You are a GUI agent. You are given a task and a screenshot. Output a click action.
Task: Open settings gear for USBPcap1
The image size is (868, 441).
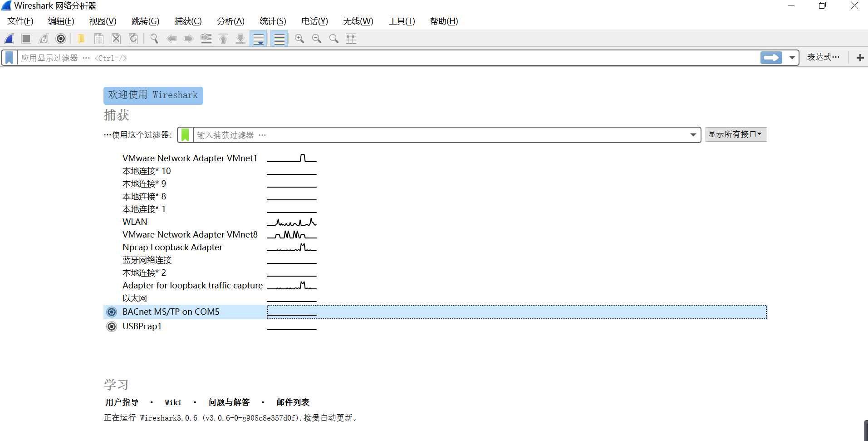[112, 327]
